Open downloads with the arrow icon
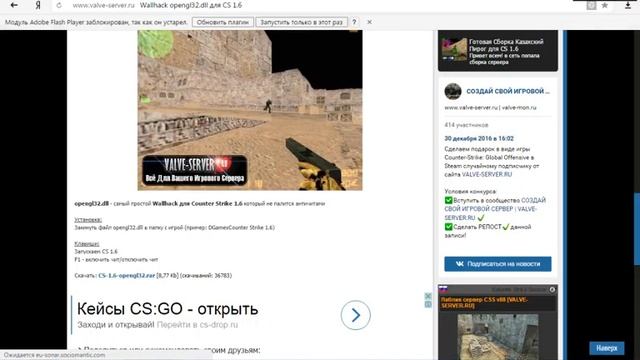Screen dimensions: 640x360 pyautogui.click(x=628, y=5)
